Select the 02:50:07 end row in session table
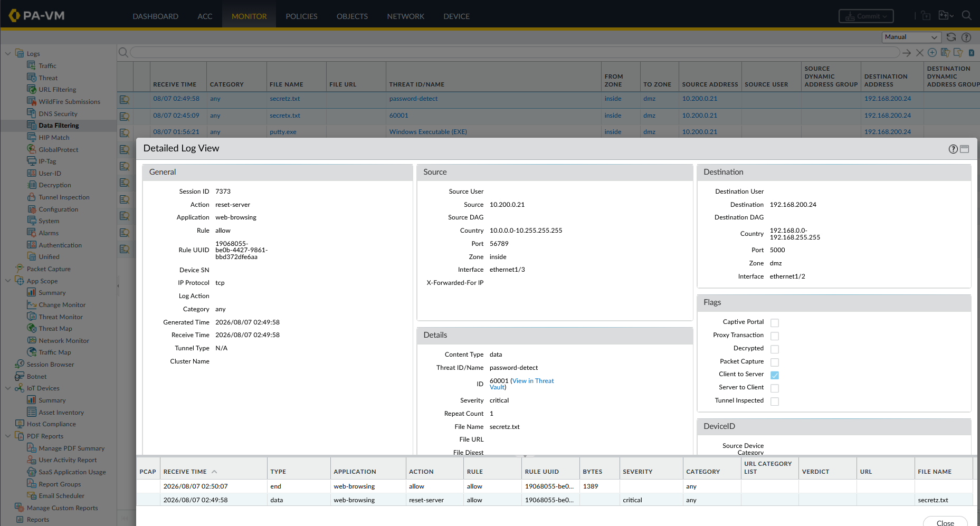980x526 pixels. (x=554, y=486)
